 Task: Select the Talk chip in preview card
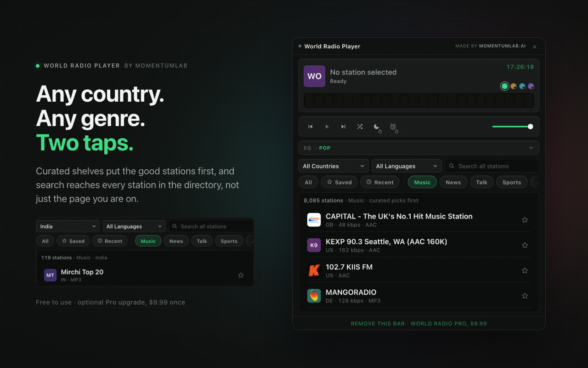(202, 241)
